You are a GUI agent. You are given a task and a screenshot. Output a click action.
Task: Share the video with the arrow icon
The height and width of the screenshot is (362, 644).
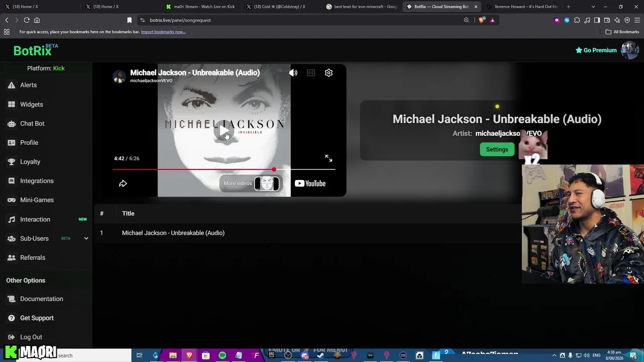pos(123,184)
